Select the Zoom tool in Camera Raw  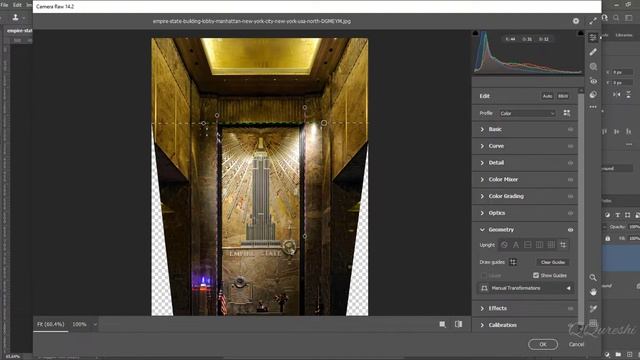tap(593, 278)
